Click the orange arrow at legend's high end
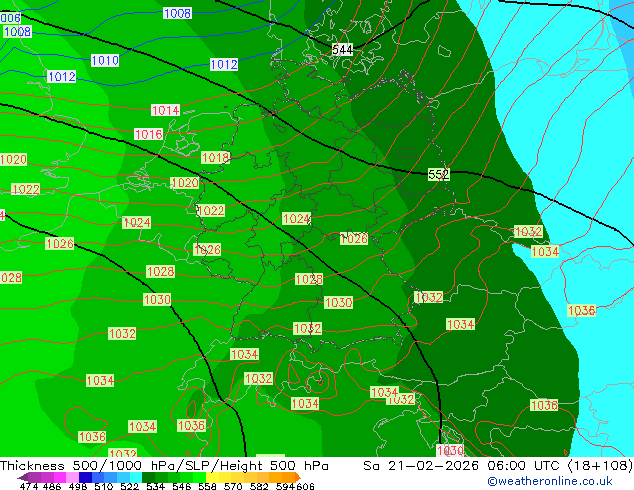Viewport: 634px width, 490px height. coord(298,477)
